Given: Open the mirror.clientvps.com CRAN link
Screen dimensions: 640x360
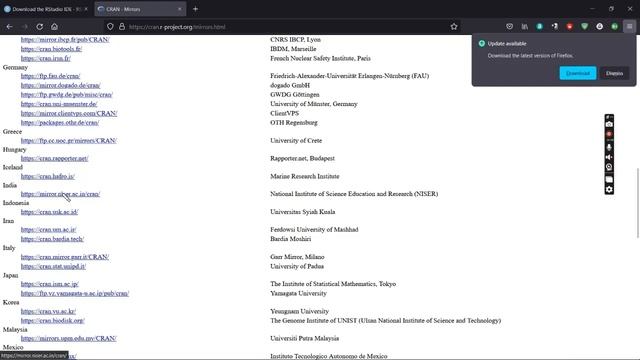Looking at the screenshot, I should 69,113.
